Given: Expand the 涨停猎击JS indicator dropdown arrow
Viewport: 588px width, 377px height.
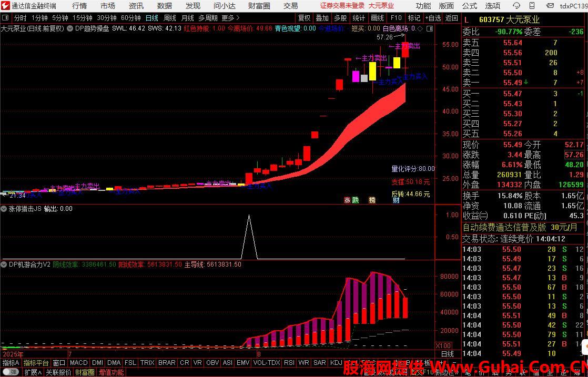Looking at the screenshot, I should tap(4, 209).
